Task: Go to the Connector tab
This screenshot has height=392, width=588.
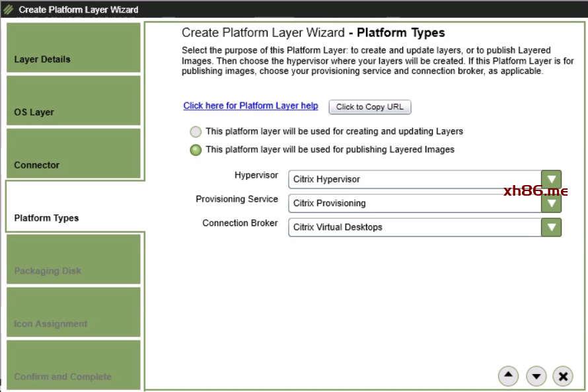Action: point(73,153)
